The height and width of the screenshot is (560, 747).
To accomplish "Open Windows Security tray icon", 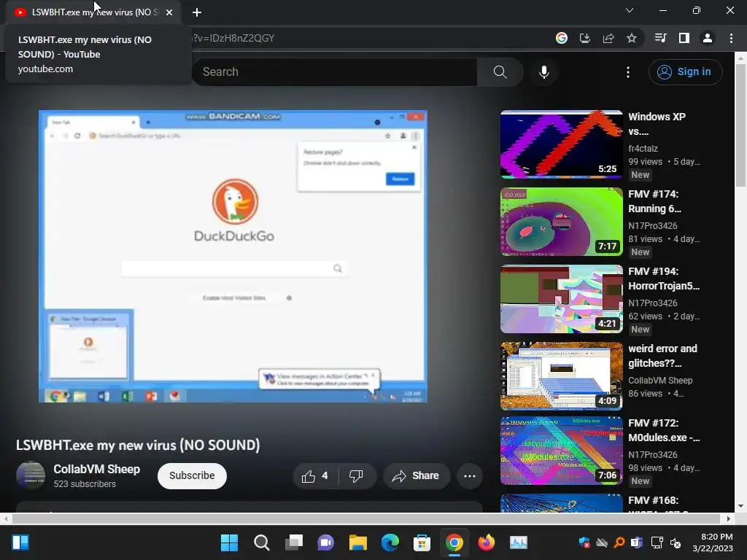I will click(584, 542).
